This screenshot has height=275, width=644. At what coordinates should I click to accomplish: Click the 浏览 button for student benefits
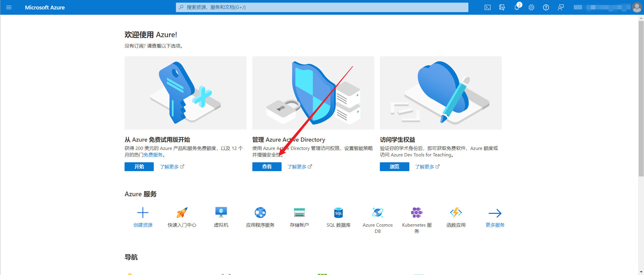click(x=394, y=167)
